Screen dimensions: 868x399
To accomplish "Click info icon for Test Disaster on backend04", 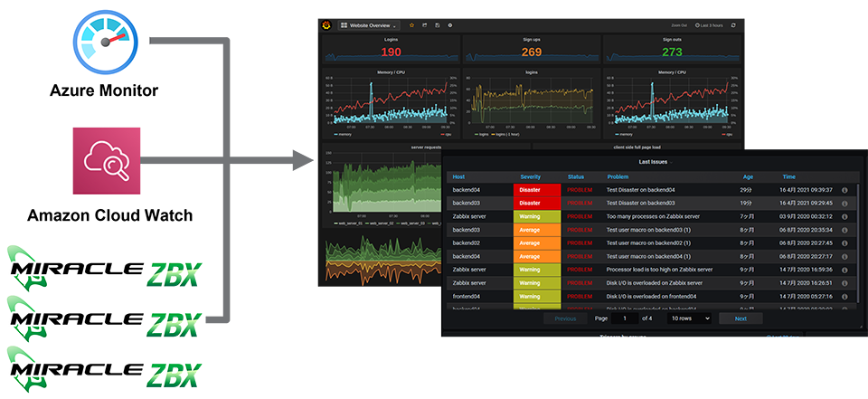I will (844, 191).
